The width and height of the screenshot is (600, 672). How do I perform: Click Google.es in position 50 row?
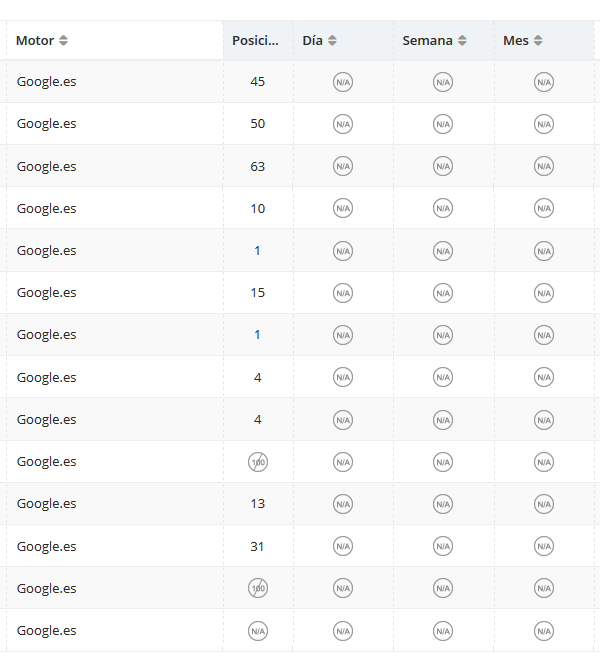tap(46, 124)
